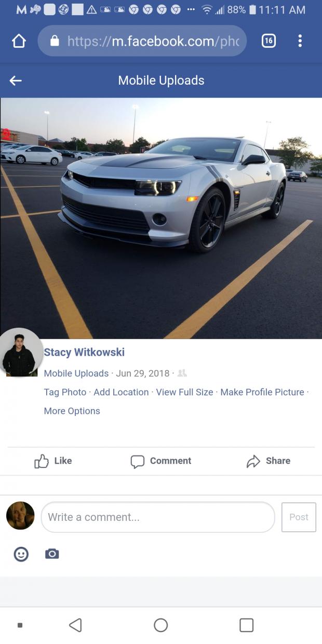
Task: Tap the Chrome home icon
Action: pos(19,41)
